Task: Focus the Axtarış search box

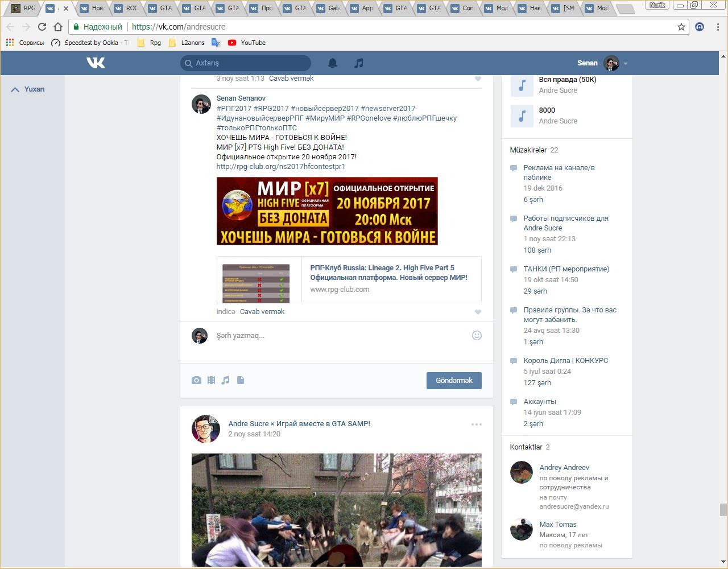Action: pos(246,63)
